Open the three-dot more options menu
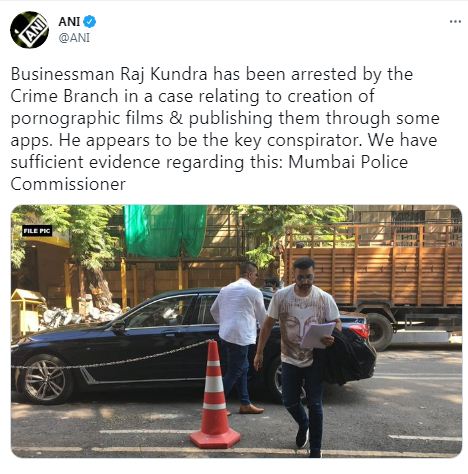This screenshot has height=474, width=468. tap(455, 22)
